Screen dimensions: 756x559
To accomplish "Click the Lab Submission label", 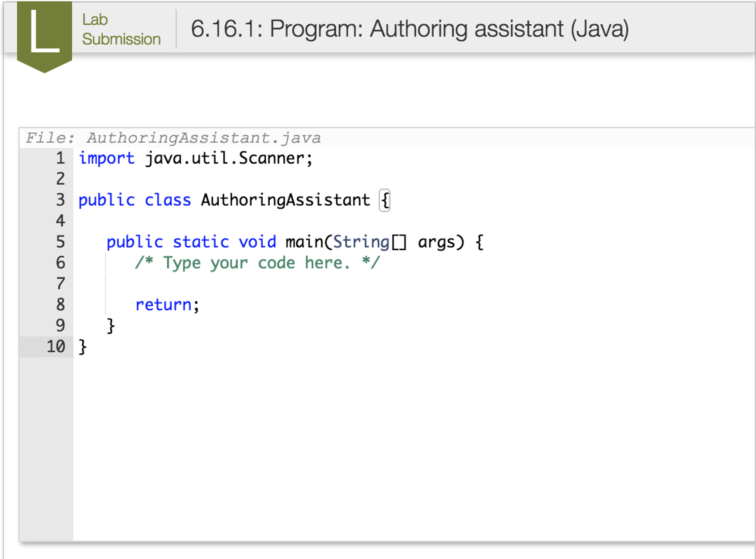I will click(x=121, y=29).
